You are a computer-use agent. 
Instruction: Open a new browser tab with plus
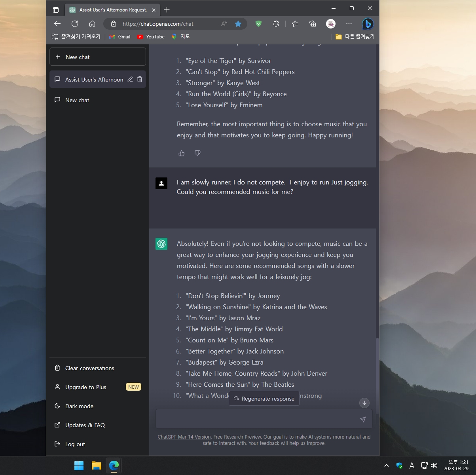point(167,9)
